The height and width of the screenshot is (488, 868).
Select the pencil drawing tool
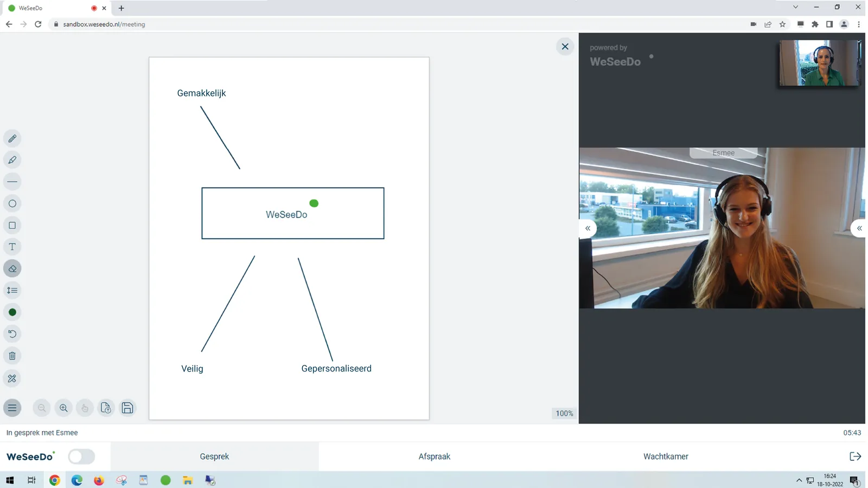click(12, 139)
